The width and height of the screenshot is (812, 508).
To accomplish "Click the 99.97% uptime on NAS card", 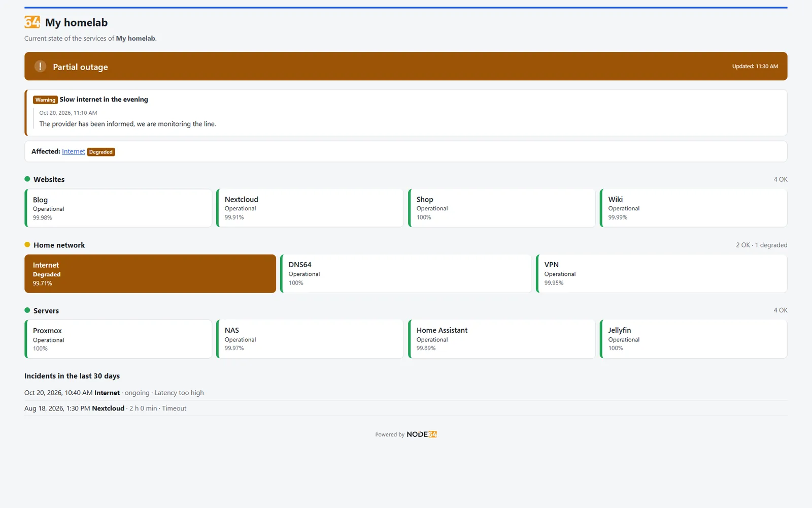I will (234, 348).
